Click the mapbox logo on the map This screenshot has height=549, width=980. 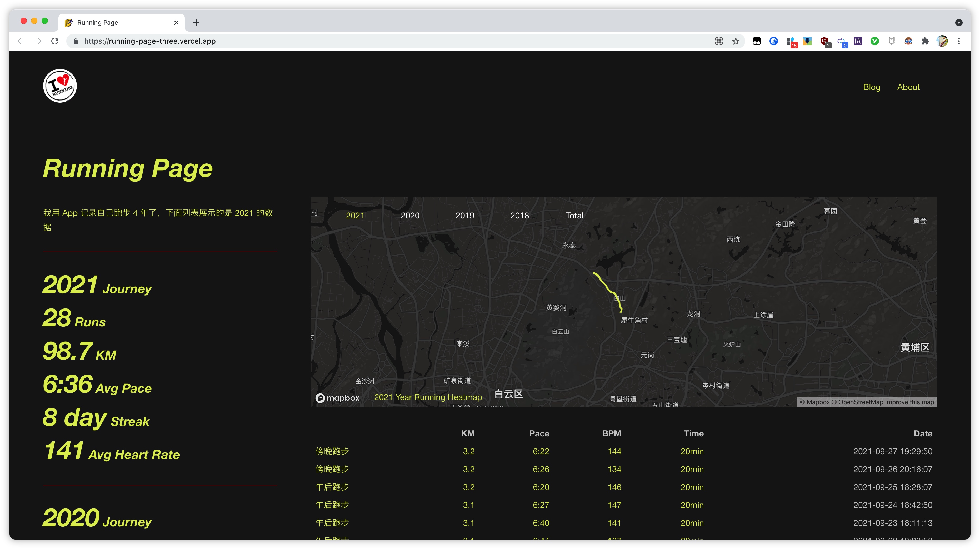[337, 398]
